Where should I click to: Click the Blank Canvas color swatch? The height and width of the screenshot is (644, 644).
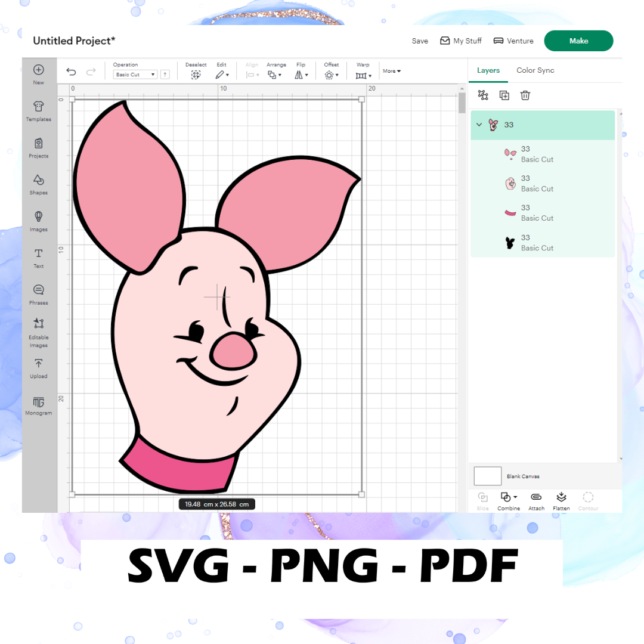coord(488,476)
